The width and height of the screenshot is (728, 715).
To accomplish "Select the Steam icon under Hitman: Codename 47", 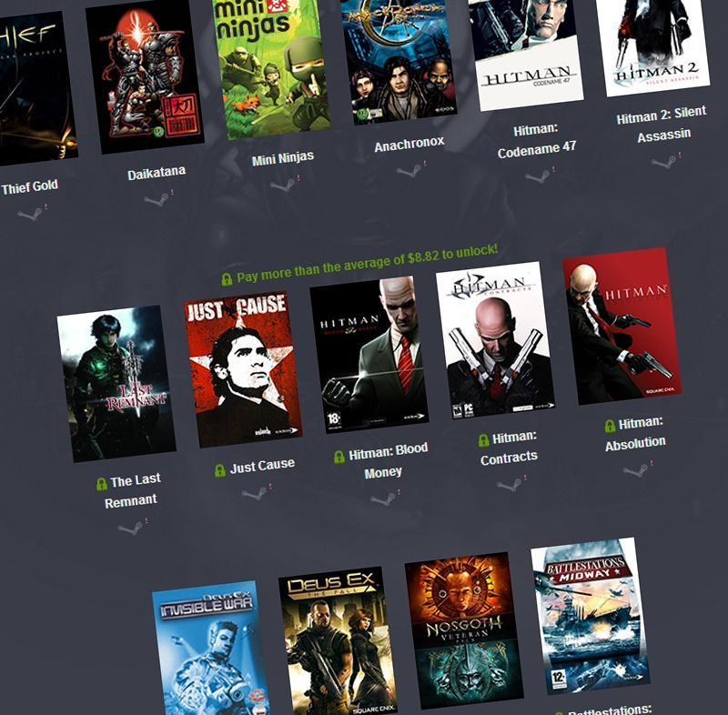I will (x=538, y=176).
